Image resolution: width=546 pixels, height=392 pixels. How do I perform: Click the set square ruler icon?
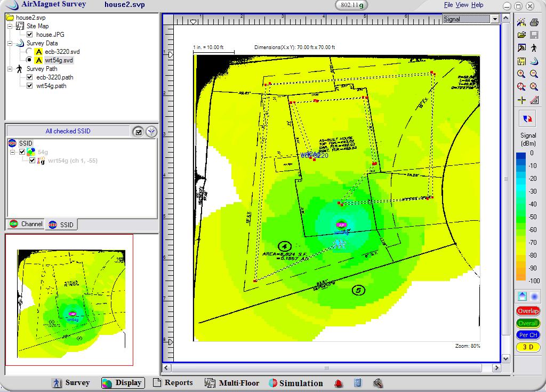pos(534,100)
